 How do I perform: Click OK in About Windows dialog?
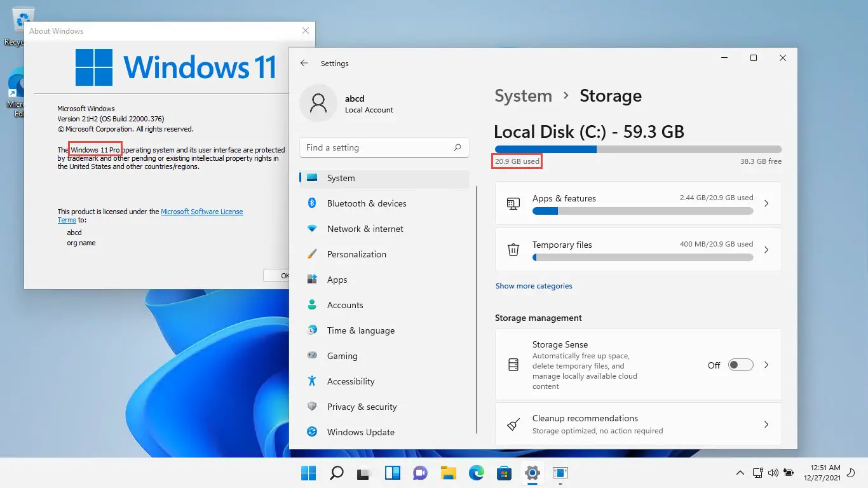pos(276,276)
